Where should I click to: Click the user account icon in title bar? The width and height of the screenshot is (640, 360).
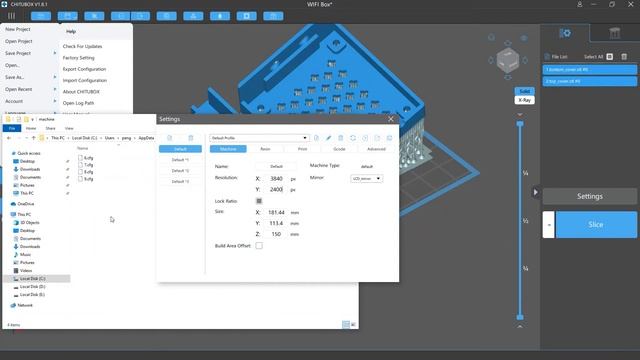coord(580,4)
